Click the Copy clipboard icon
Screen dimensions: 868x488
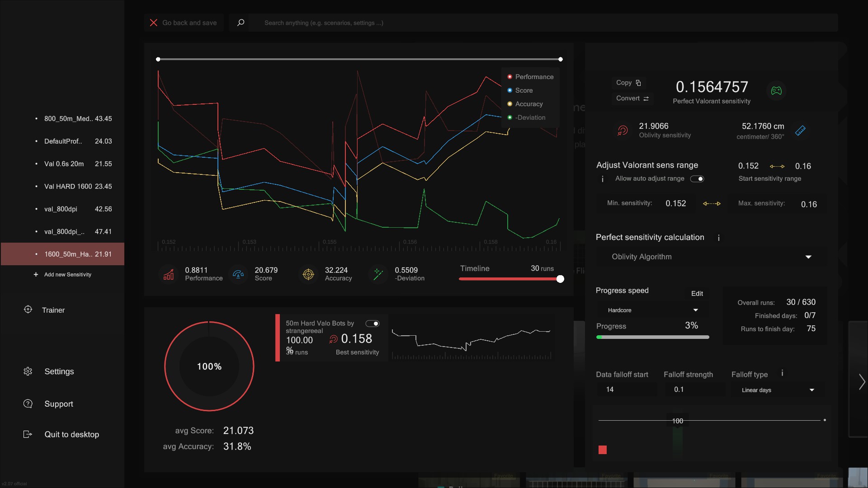638,83
